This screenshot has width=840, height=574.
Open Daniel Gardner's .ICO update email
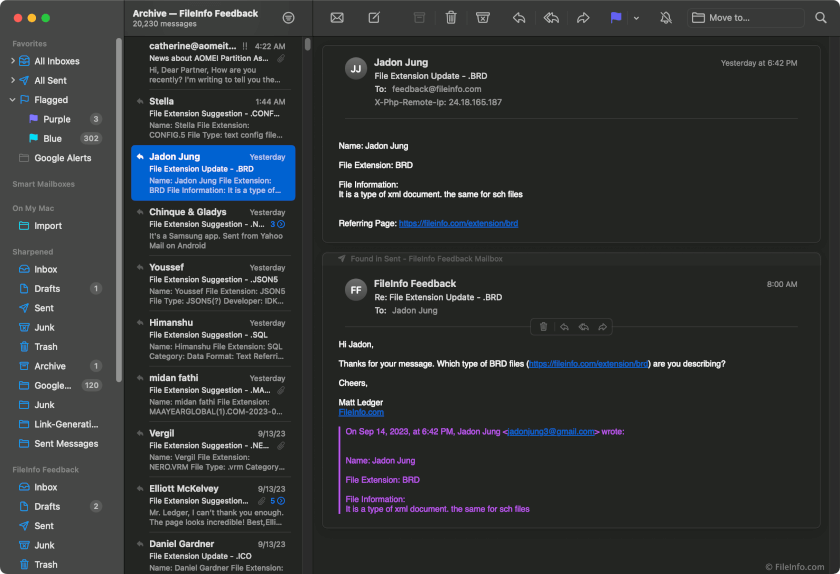tap(213, 554)
